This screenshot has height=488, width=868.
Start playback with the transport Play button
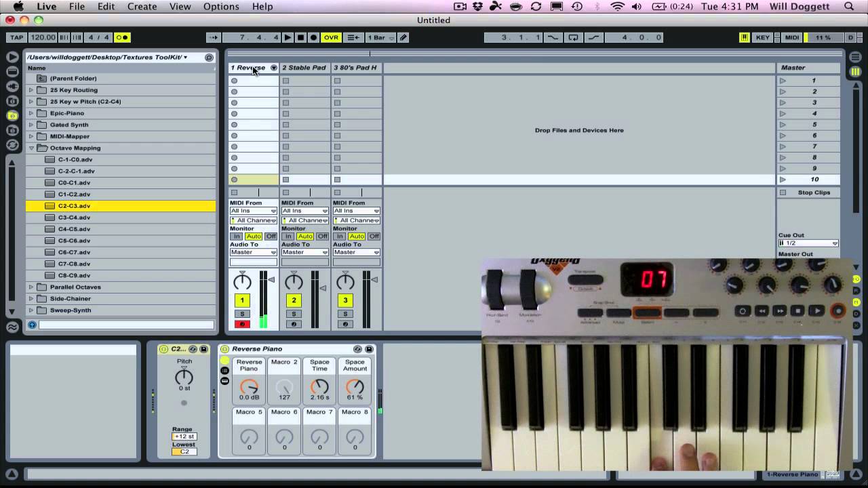[288, 37]
